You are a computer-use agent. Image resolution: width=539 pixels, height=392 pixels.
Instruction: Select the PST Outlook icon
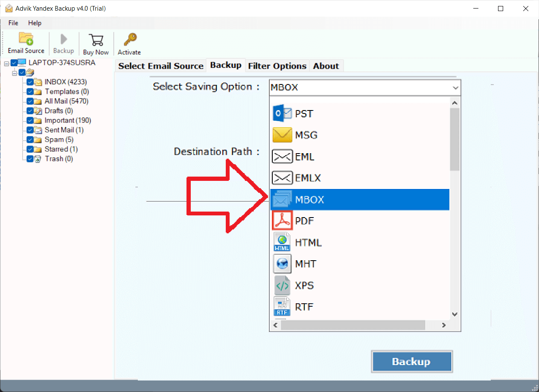pyautogui.click(x=282, y=114)
